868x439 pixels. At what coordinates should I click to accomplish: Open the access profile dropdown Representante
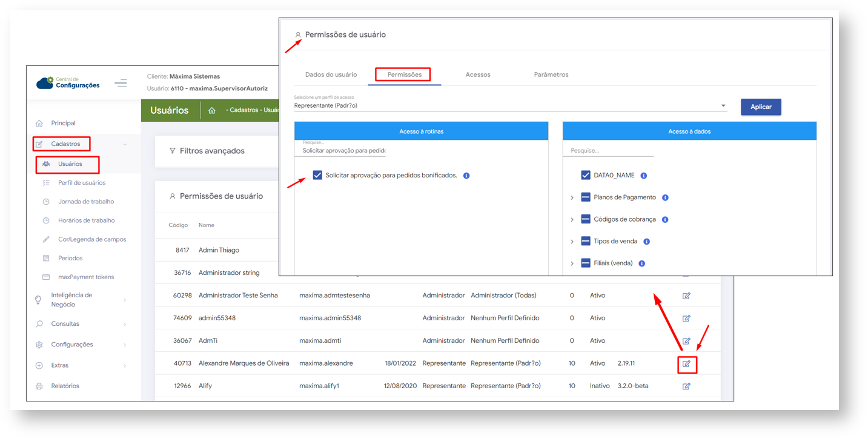click(x=510, y=105)
